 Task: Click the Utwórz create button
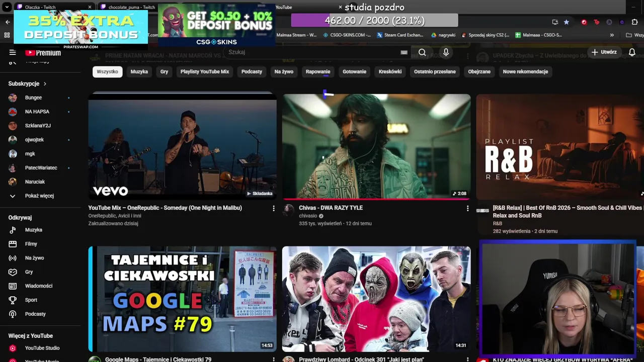pos(604,52)
